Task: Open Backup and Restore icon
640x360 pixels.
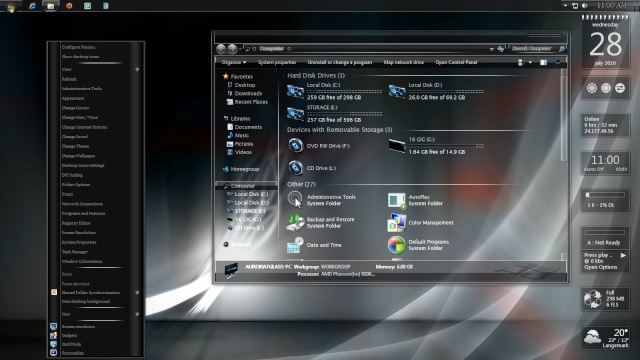Action: tap(295, 222)
